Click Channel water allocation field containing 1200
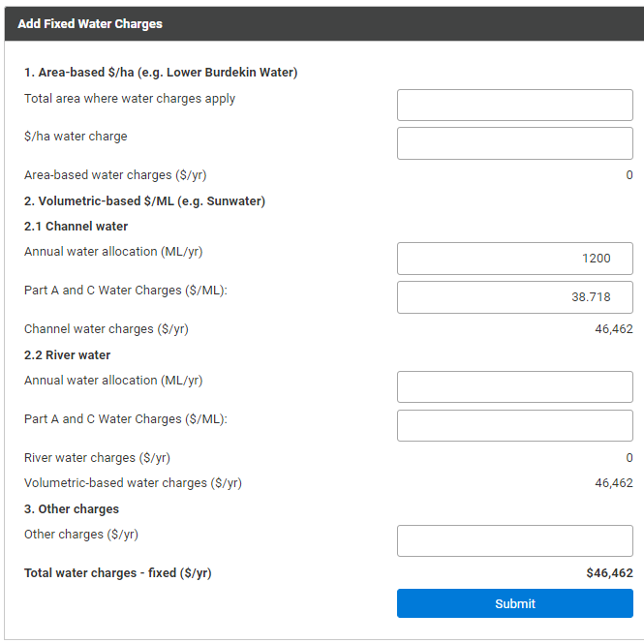This screenshot has width=644, height=644. point(514,259)
